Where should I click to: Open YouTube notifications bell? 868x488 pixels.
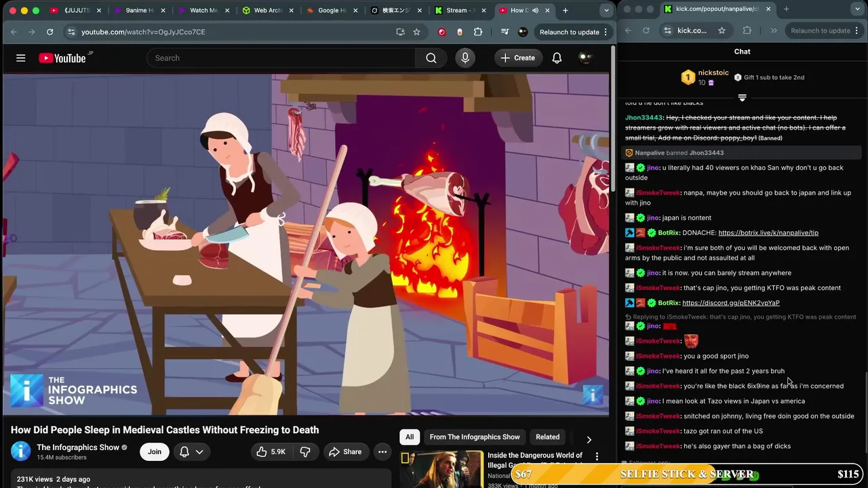(557, 58)
